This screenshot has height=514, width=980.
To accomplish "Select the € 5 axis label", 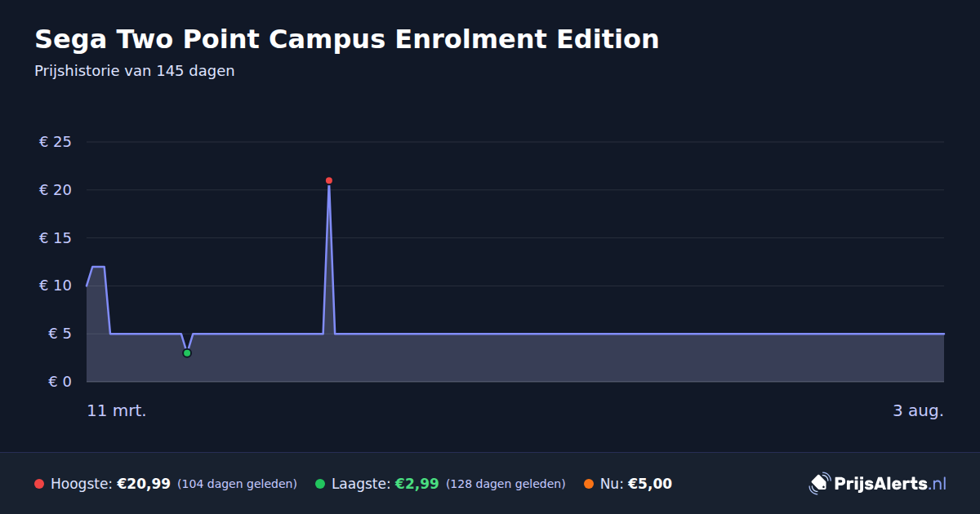I will coord(60,334).
